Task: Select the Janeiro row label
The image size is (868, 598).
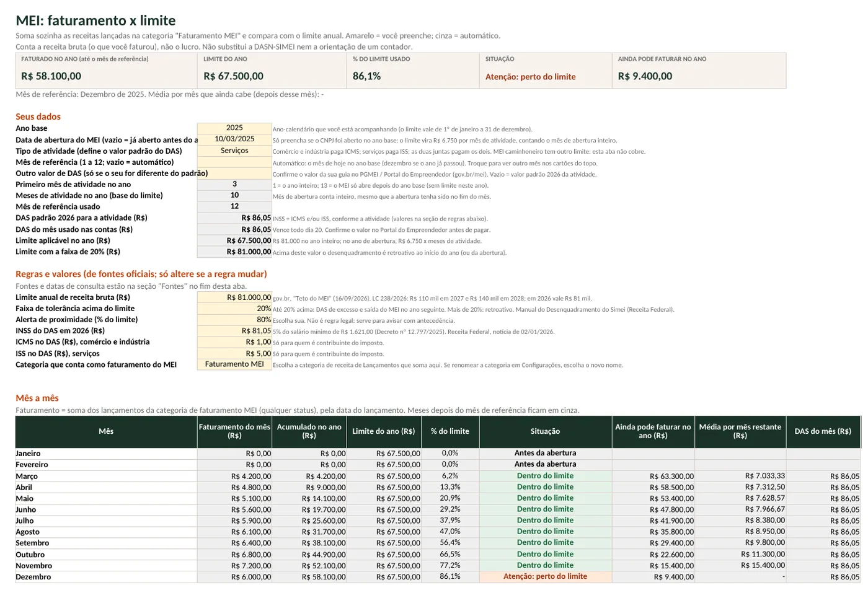Action: click(106, 454)
